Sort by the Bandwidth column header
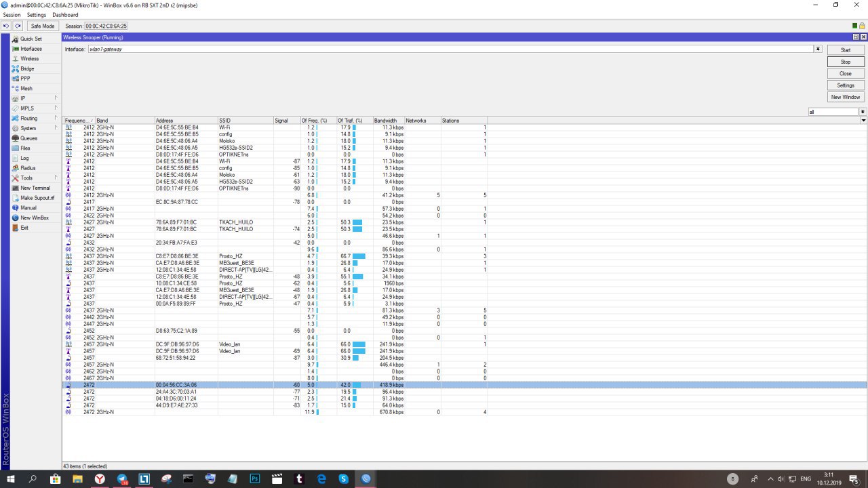This screenshot has width=868, height=488. pos(388,121)
